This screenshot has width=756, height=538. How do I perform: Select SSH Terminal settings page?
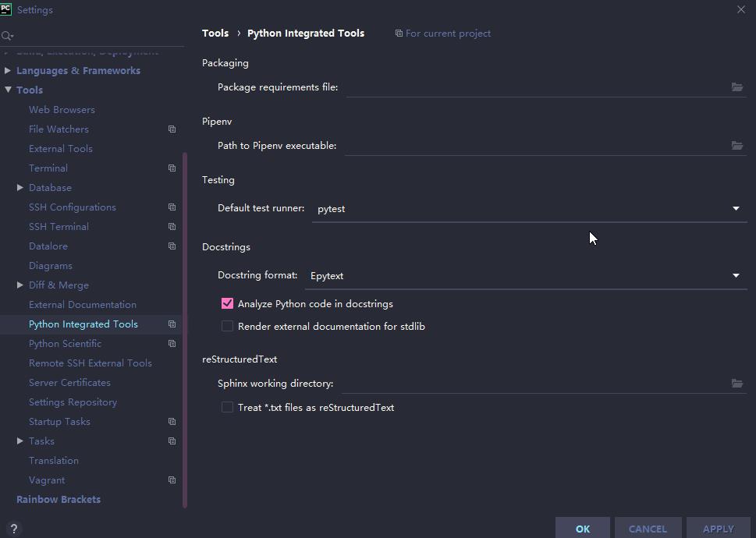click(x=59, y=227)
